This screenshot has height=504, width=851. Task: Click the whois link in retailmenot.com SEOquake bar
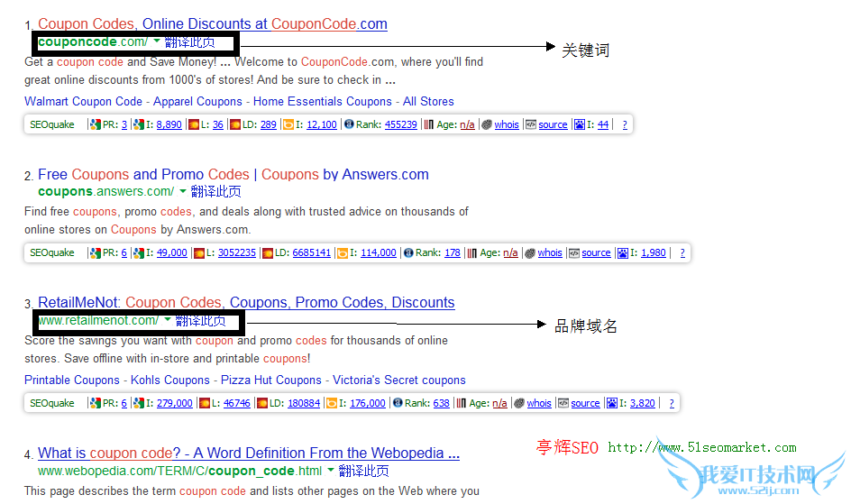(x=539, y=403)
